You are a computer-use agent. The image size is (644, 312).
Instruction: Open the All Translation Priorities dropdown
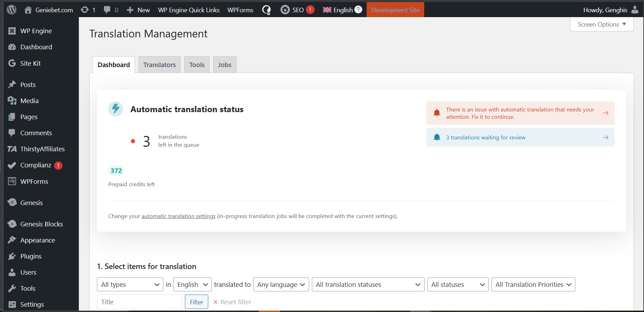coord(533,284)
